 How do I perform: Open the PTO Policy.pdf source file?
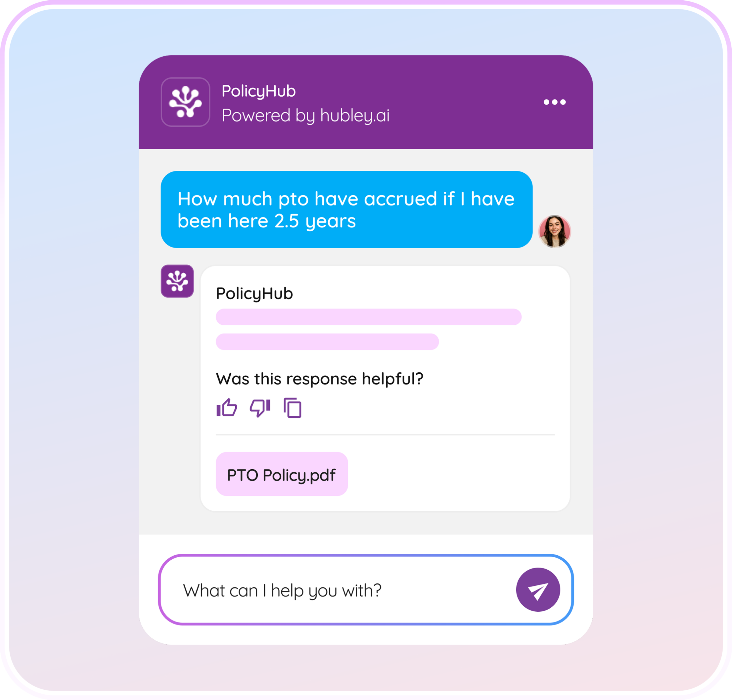tap(282, 474)
